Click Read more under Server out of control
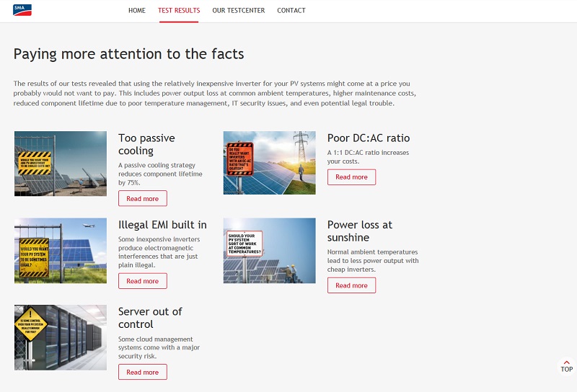577x392 pixels. point(142,372)
